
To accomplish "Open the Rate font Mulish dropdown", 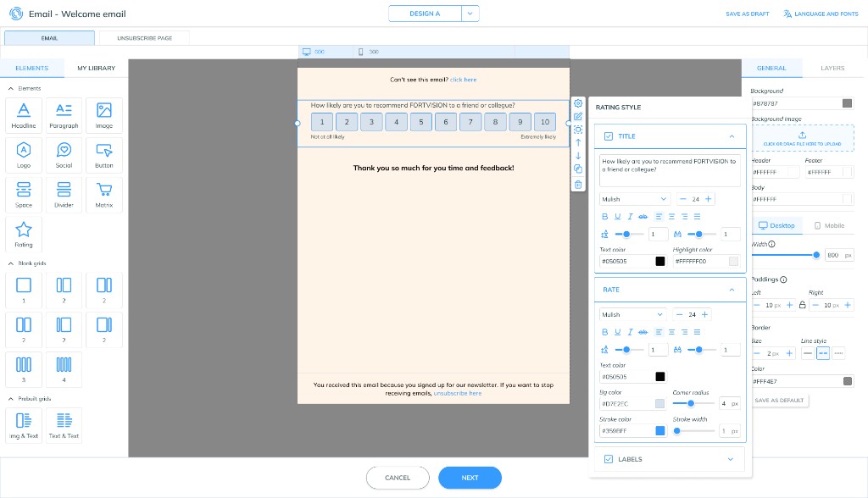I will point(632,314).
